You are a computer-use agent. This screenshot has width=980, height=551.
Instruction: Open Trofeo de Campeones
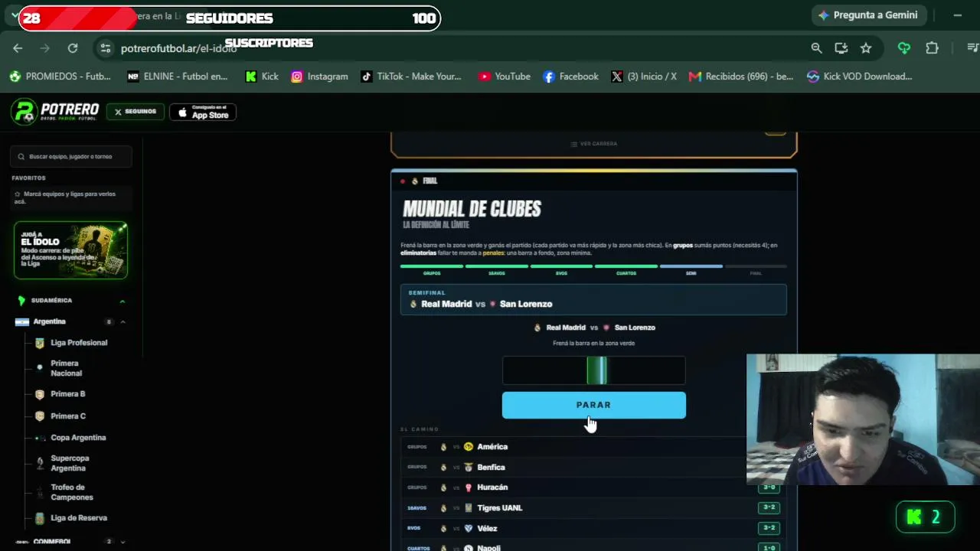72,492
